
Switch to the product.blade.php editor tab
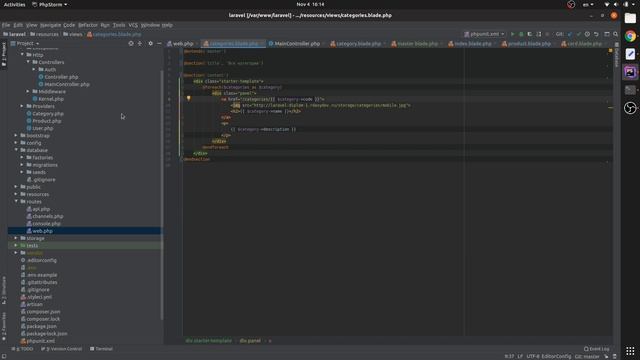pyautogui.click(x=529, y=44)
